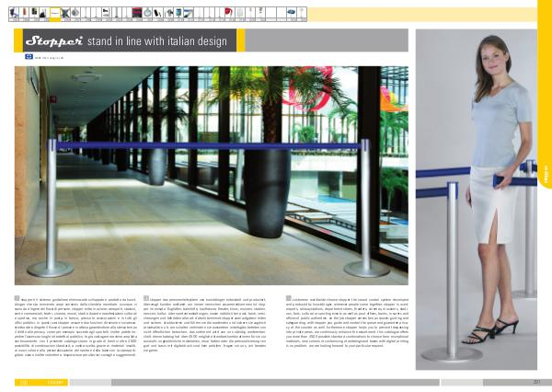Open the blue display stand thumbnail
This screenshot has width=552, height=392.
point(178,14)
